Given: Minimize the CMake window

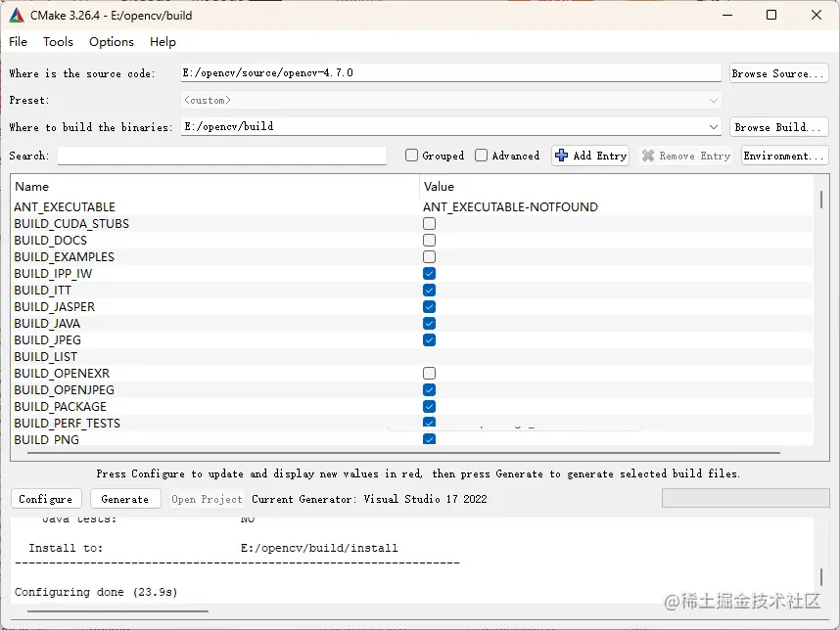Looking at the screenshot, I should pyautogui.click(x=727, y=15).
